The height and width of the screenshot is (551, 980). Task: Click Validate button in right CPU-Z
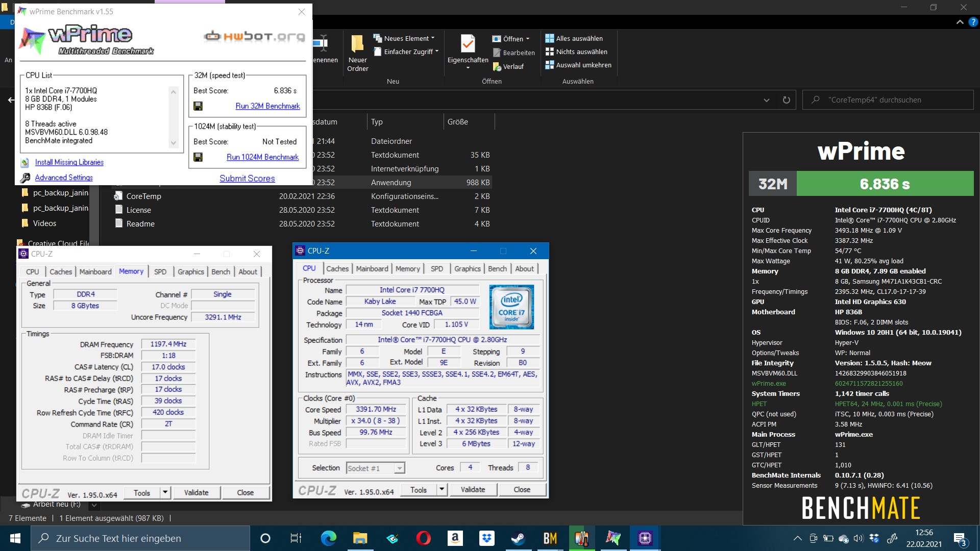point(473,489)
